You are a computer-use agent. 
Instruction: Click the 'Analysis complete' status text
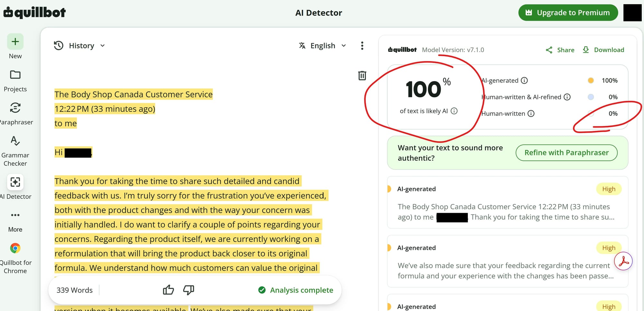pos(301,290)
